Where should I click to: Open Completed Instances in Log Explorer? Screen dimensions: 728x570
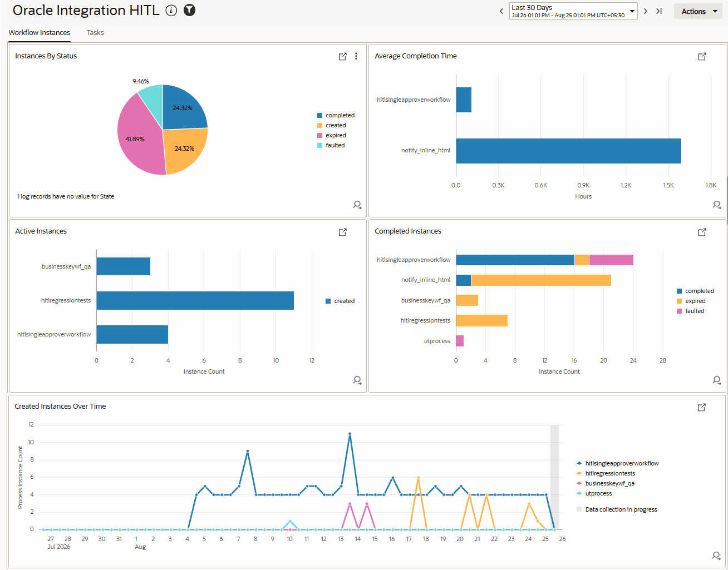coord(702,232)
